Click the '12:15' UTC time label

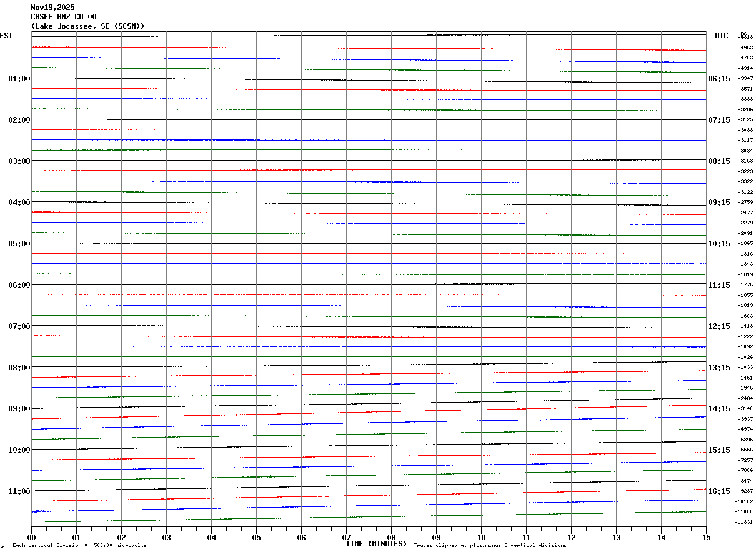(x=719, y=326)
